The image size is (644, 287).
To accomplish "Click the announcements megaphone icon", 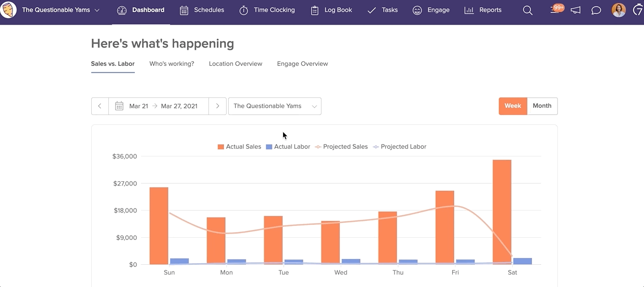I will 576,10.
